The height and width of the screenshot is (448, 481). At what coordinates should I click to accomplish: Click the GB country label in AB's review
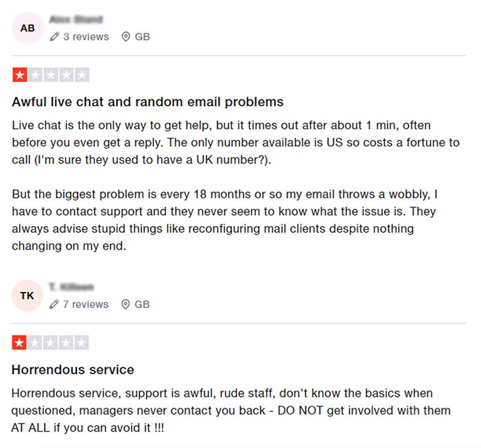[x=142, y=37]
